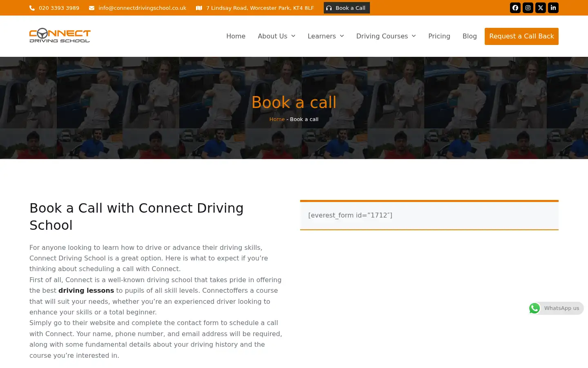Click the 7 Lindsay Road address link
588x368 pixels.
point(260,8)
